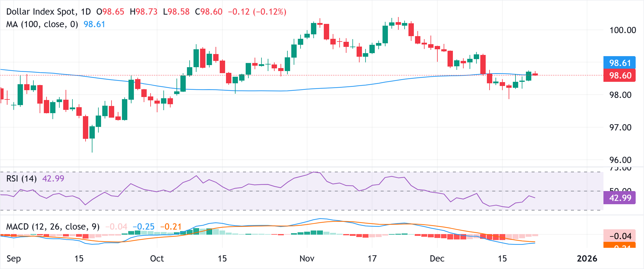
Task: Click the 42.99 value beside RSI (14)
Action: pyautogui.click(x=53, y=179)
